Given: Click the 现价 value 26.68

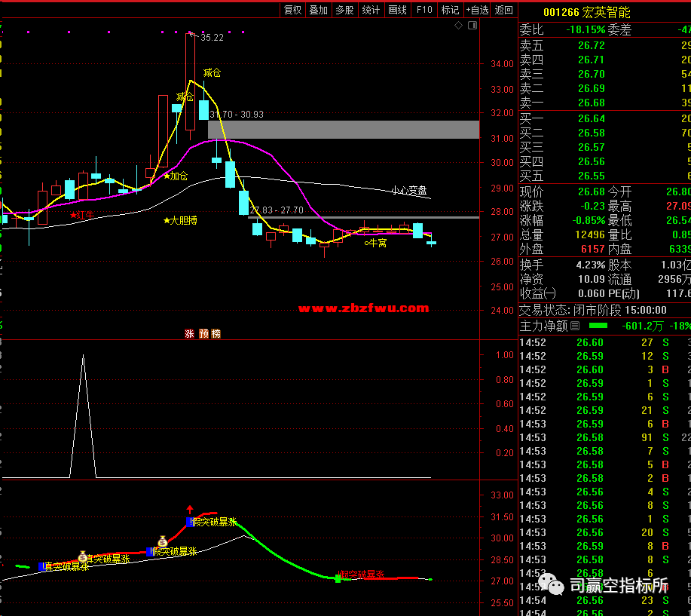Looking at the screenshot, I should 592,192.
